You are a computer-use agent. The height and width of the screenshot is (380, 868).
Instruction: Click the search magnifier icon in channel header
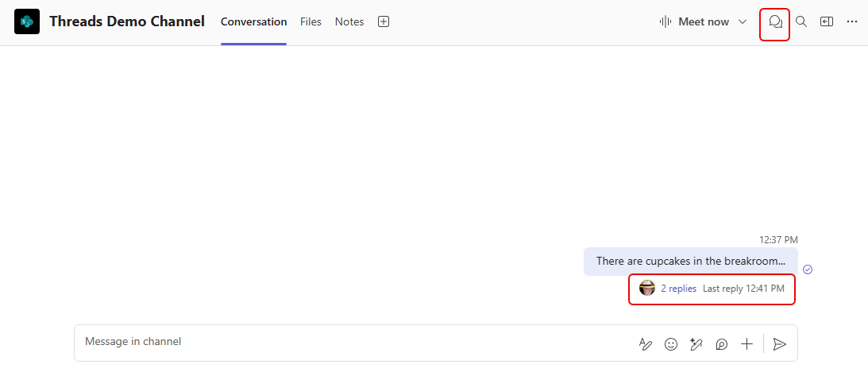coord(801,22)
